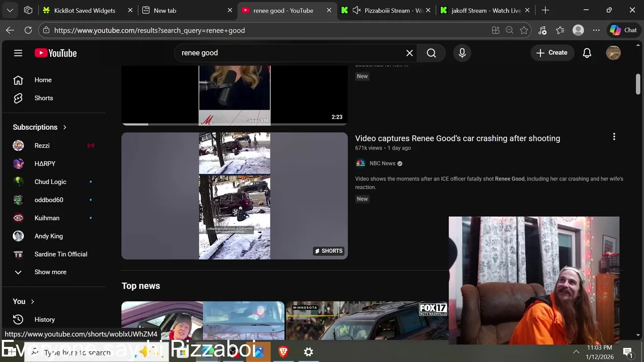Open browser Settings and more menu
The image size is (644, 362).
click(x=596, y=30)
